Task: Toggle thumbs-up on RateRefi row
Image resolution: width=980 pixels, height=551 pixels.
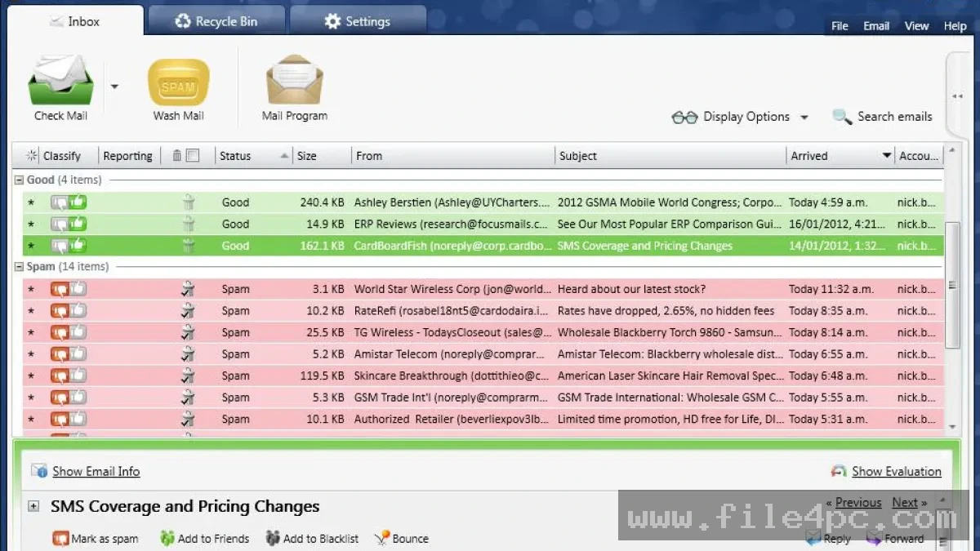Action: pos(78,310)
